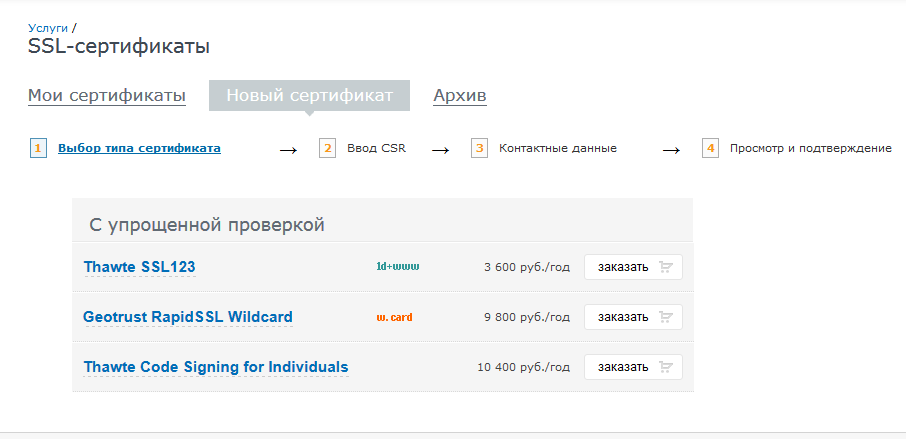Image resolution: width=906 pixels, height=439 pixels.
Task: Click the 3 600 руб./год price
Action: pyautogui.click(x=527, y=267)
